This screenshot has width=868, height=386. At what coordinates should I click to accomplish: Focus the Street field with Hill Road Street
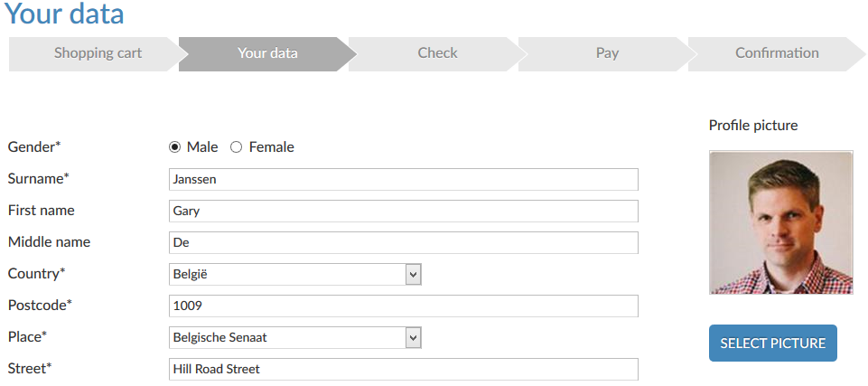(403, 369)
